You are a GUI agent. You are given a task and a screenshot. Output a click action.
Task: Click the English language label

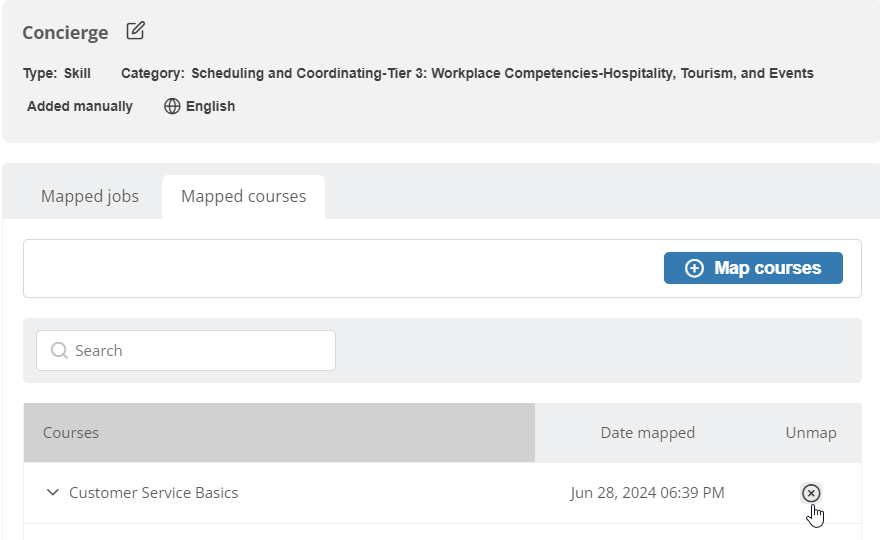pyautogui.click(x=210, y=106)
